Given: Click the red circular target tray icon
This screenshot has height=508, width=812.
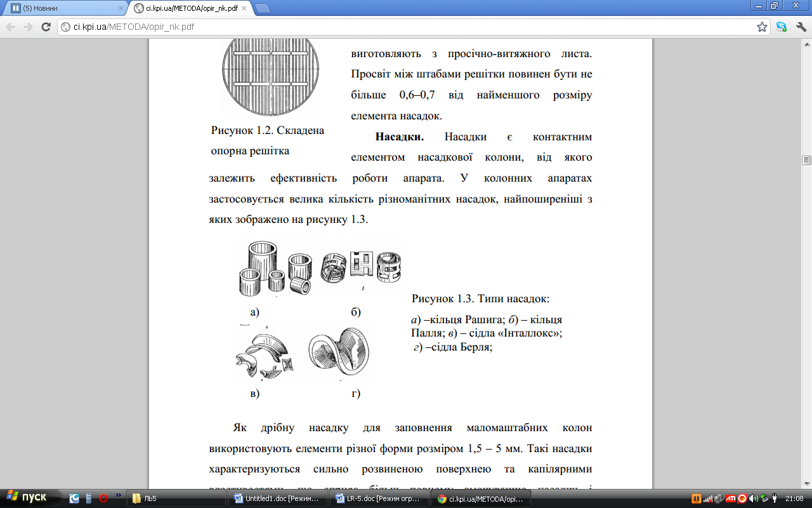Looking at the screenshot, I should click(x=742, y=498).
